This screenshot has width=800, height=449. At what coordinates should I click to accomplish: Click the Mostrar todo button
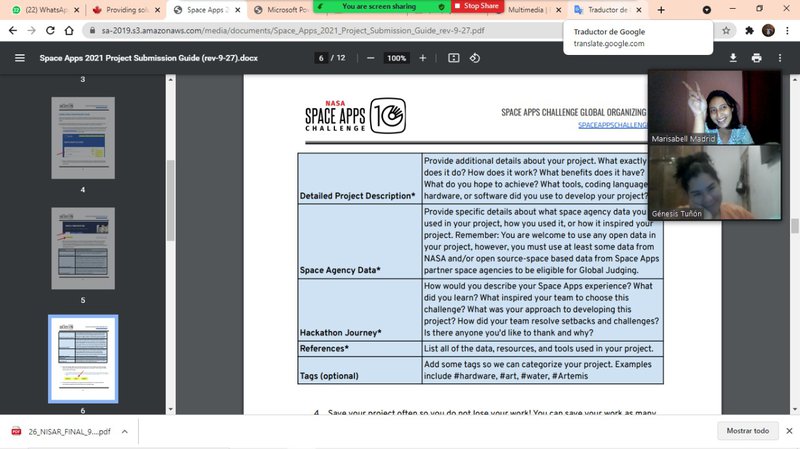coord(746,430)
